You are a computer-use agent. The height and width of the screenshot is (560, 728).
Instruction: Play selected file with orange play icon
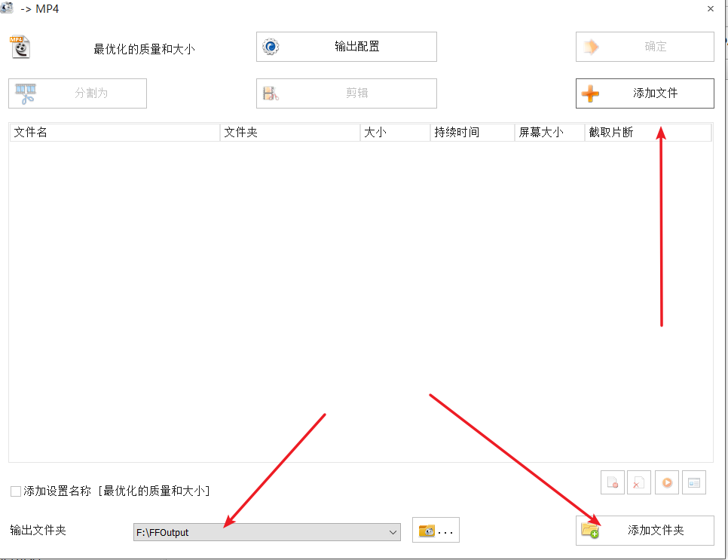[x=666, y=482]
